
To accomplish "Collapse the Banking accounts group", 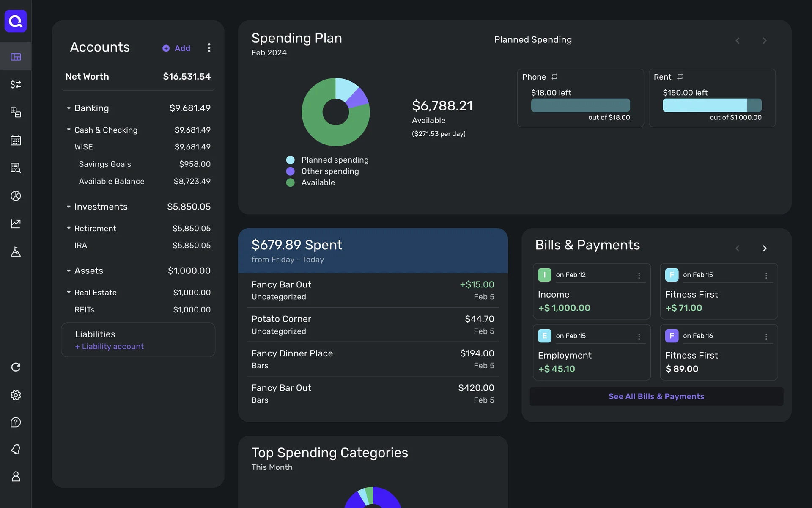I will (69, 108).
